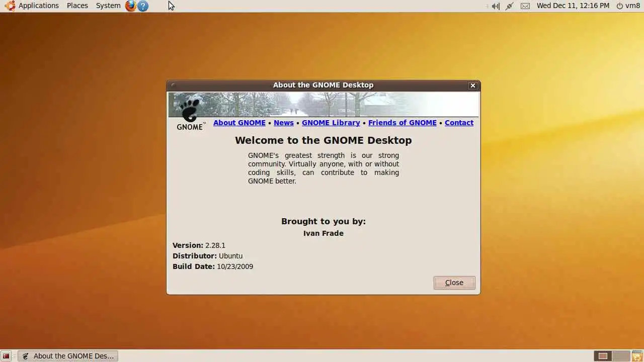
Task: Open the Help launcher icon
Action: pos(143,6)
